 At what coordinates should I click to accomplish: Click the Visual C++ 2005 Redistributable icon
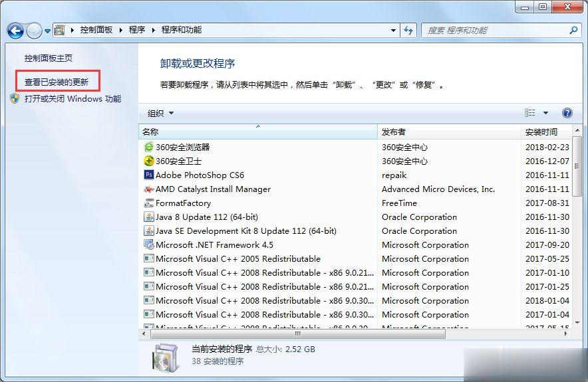(149, 258)
